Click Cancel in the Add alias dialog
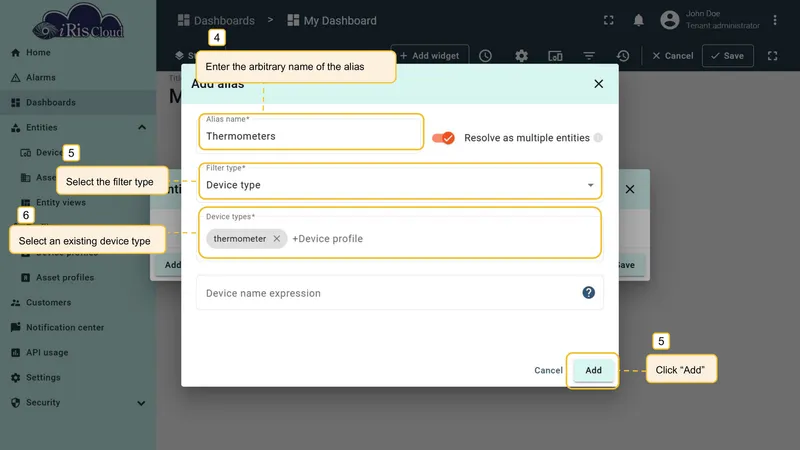Screen dimensions: 800x450 point(548,370)
